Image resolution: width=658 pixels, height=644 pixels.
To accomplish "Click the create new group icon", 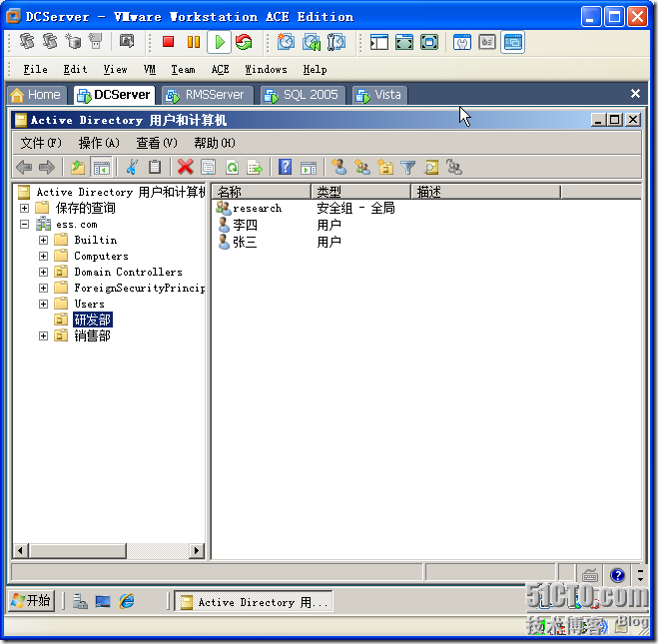I will point(362,167).
